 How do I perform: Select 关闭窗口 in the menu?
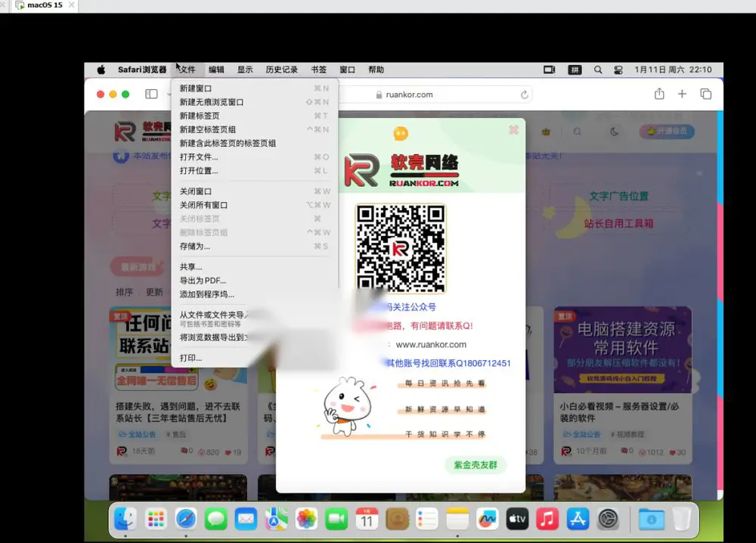point(255,191)
